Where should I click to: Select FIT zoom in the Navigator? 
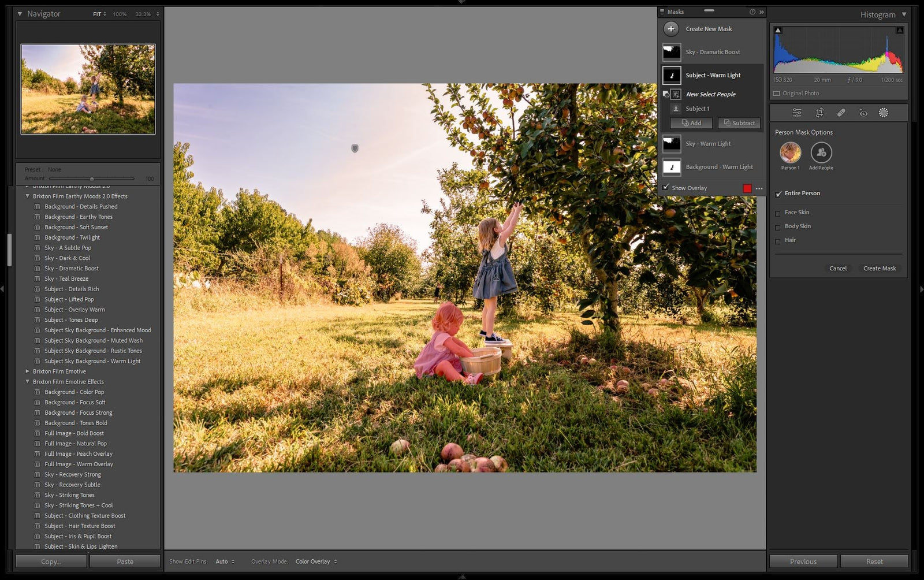97,14
